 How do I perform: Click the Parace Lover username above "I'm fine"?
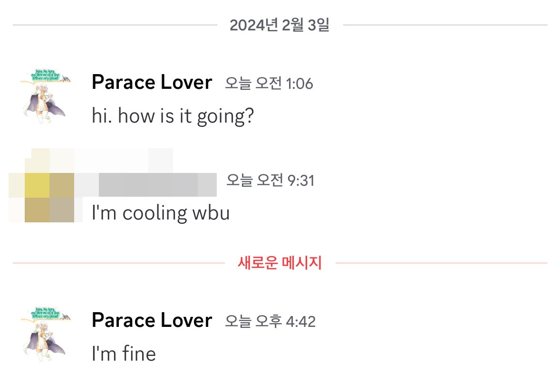pos(152,320)
